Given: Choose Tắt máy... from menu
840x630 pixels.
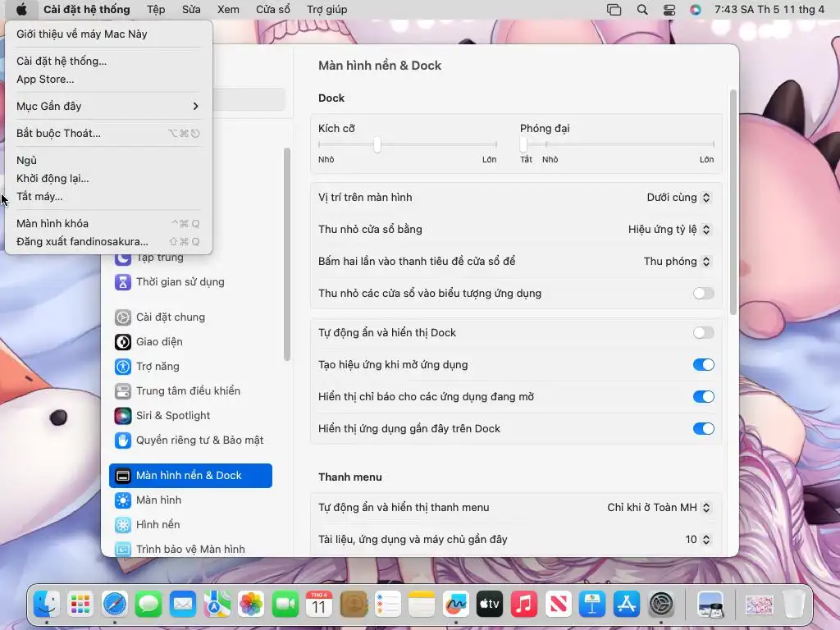Looking at the screenshot, I should [108, 197].
